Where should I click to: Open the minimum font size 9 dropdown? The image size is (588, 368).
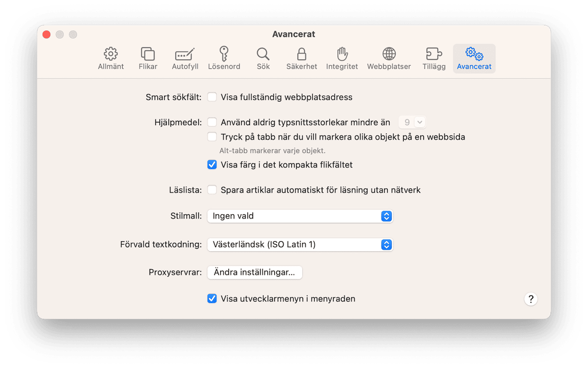click(412, 122)
